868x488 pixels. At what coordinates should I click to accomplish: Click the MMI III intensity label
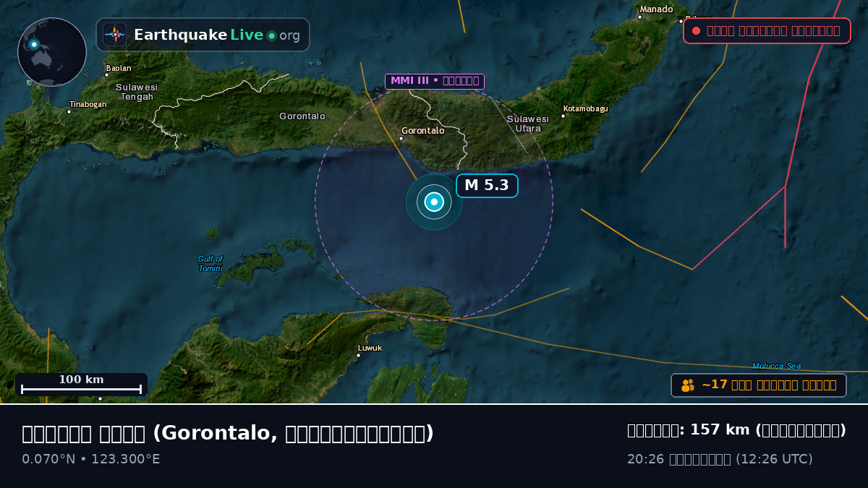435,81
